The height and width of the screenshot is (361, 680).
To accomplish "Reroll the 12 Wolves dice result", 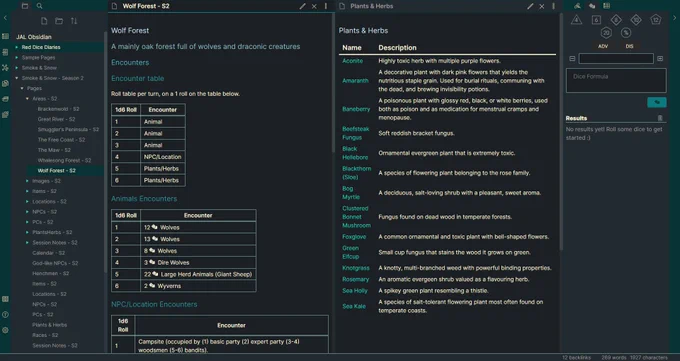I will pos(154,227).
